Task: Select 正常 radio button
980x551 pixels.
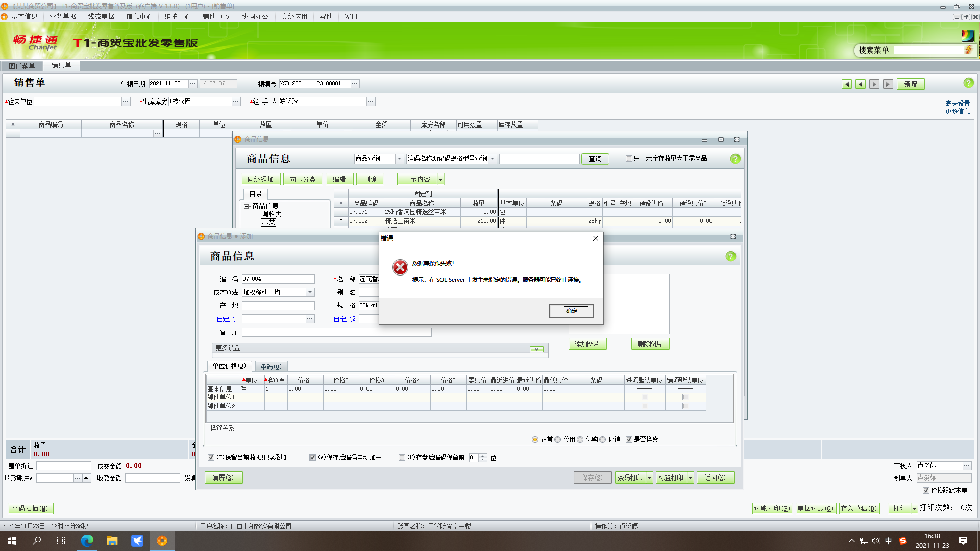Action: (x=535, y=439)
